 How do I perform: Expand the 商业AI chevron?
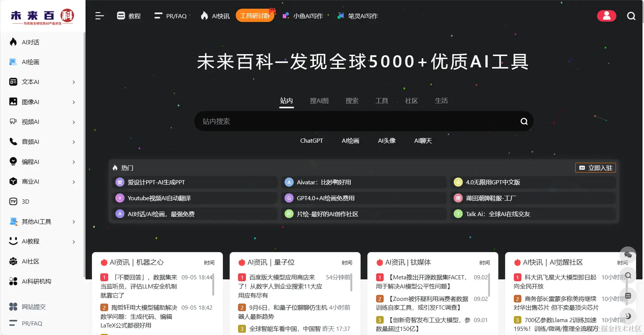coord(74,182)
